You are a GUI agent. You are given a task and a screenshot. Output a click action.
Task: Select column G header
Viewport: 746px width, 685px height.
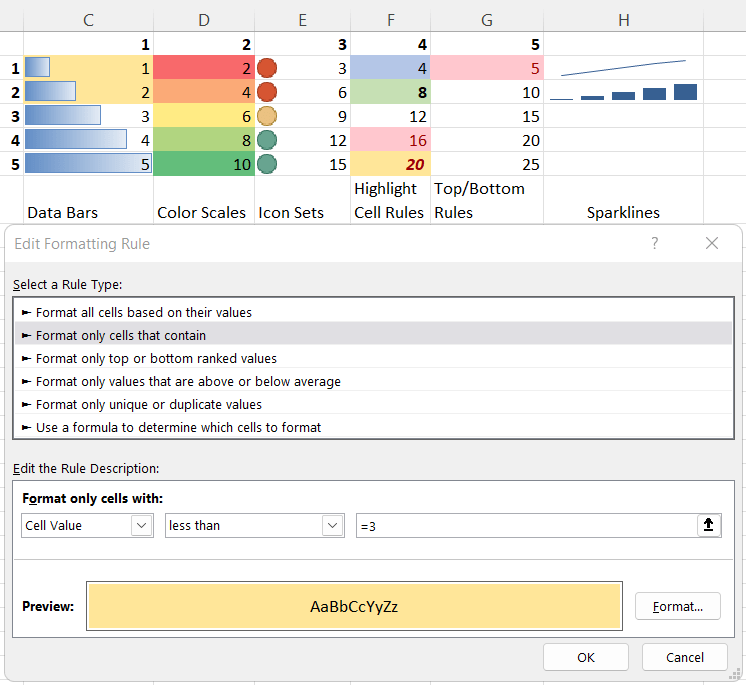click(487, 20)
